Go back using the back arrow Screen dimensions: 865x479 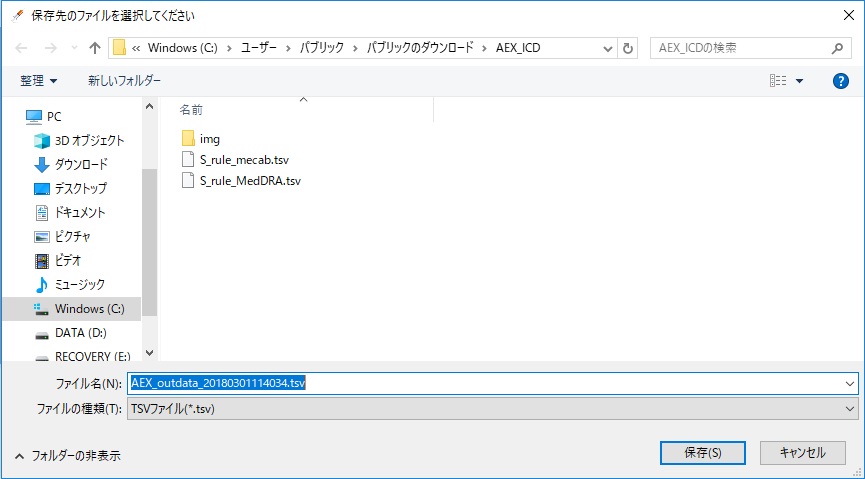coord(21,49)
